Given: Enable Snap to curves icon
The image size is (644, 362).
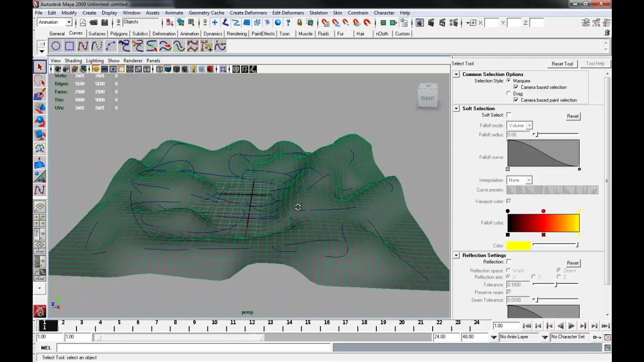Looking at the screenshot, I should 336,23.
